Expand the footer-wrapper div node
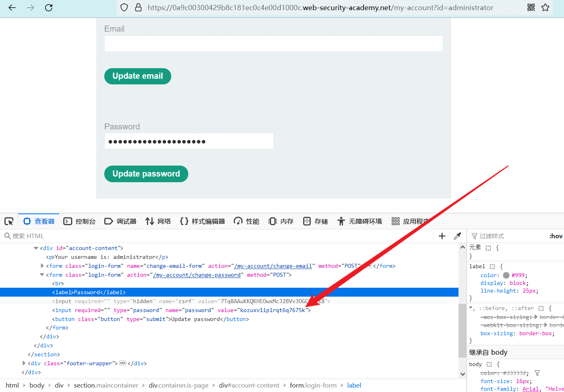The height and width of the screenshot is (392, 564). tap(24, 363)
